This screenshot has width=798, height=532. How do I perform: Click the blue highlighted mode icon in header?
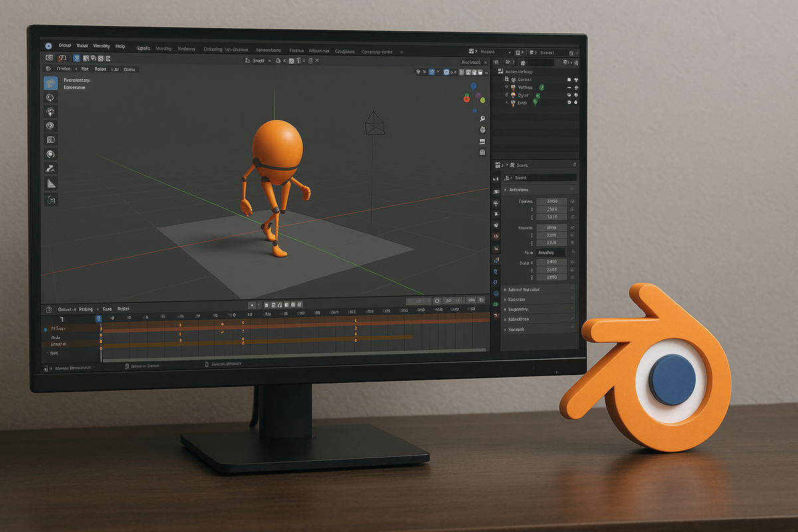(x=76, y=59)
